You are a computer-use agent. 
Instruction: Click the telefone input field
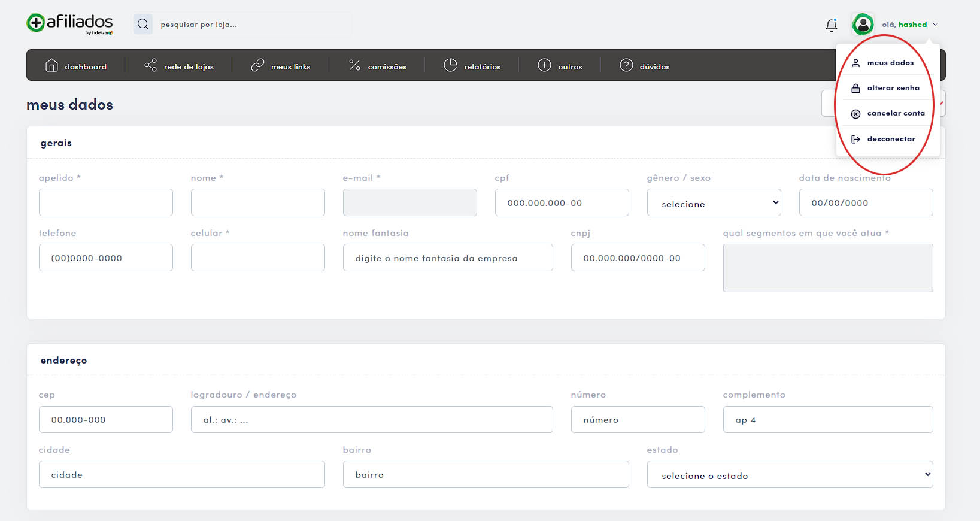(106, 258)
